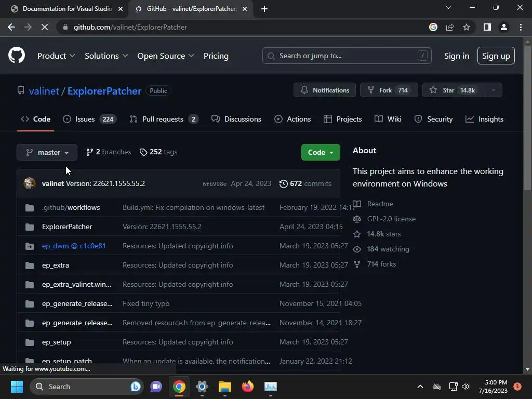
Task: Open the GPL-2.0 license link
Action: [384, 219]
